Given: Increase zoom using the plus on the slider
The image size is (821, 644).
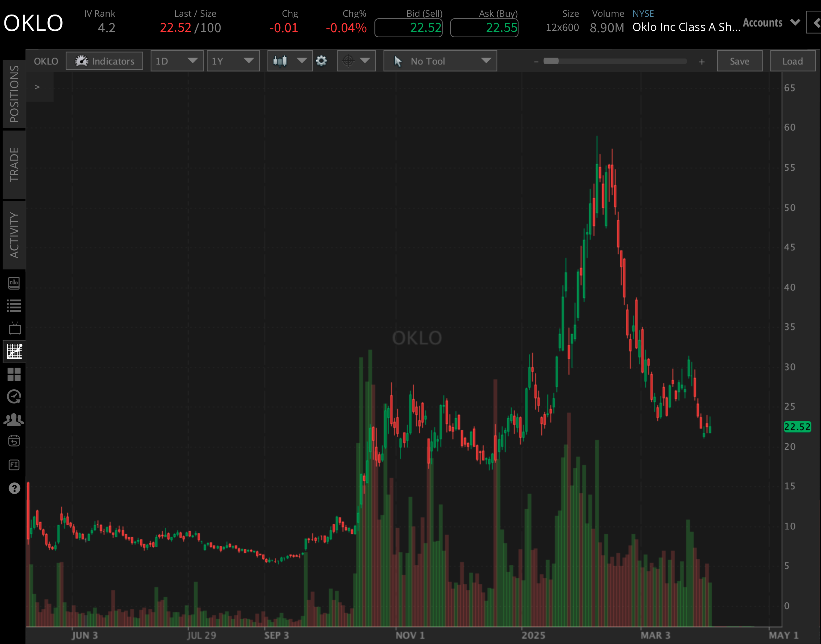Looking at the screenshot, I should pyautogui.click(x=702, y=61).
